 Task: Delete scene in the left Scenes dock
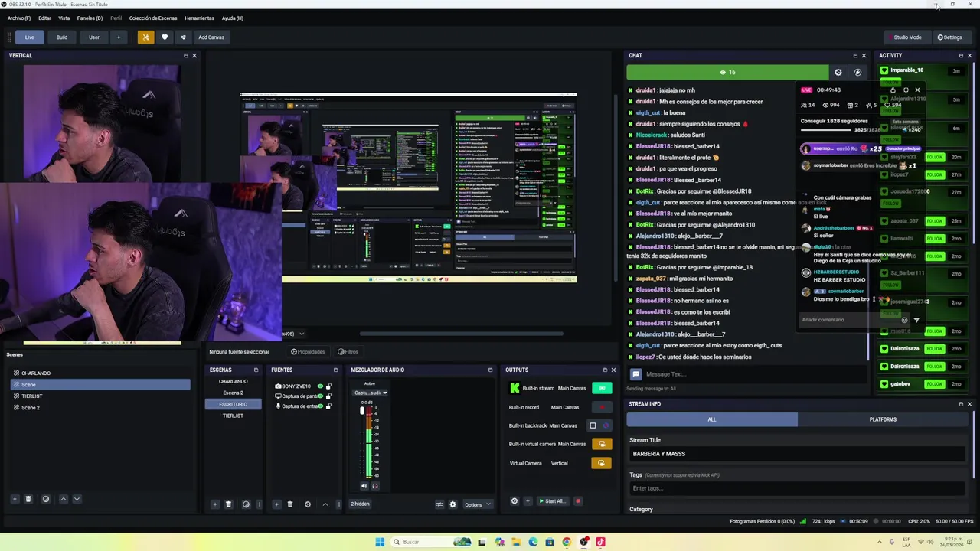point(28,499)
